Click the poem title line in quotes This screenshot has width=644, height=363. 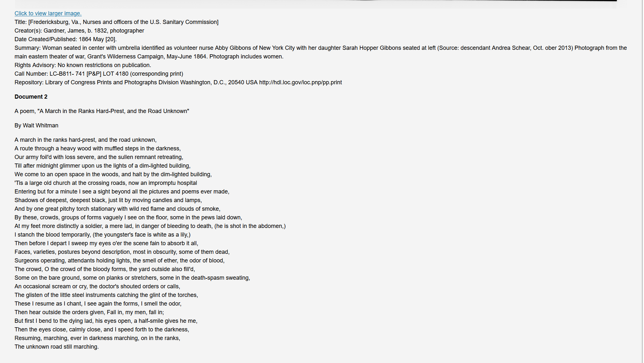102,111
